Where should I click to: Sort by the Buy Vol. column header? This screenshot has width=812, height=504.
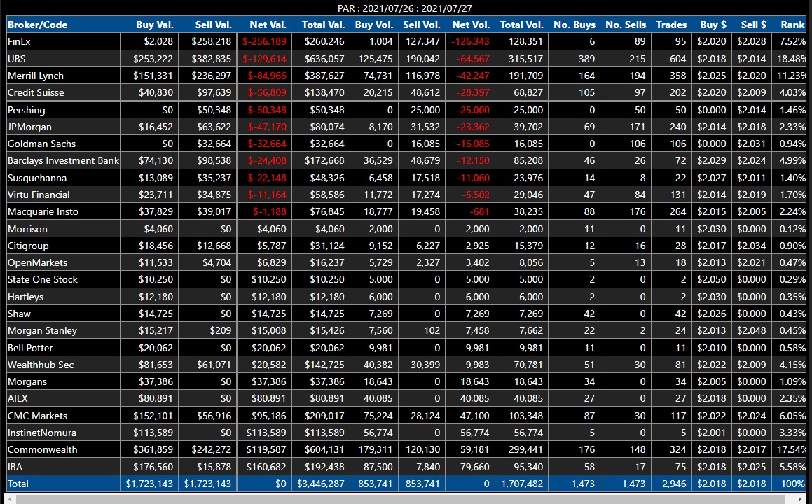374,24
